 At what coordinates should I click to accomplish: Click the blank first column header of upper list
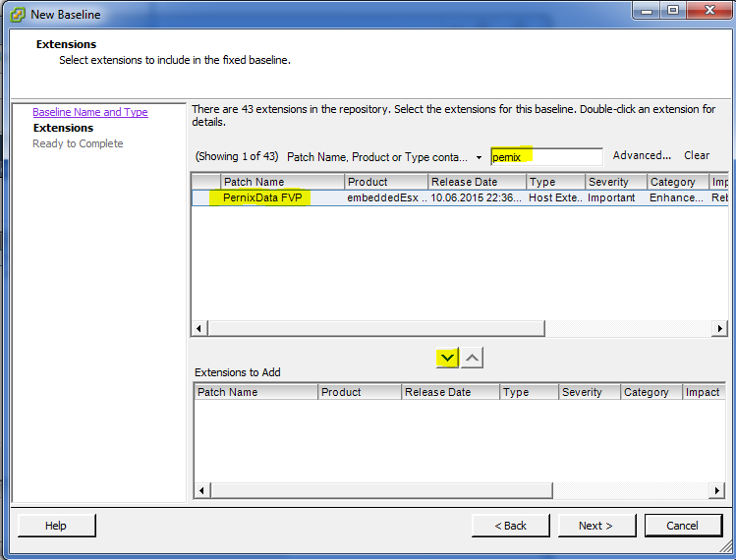click(x=206, y=182)
